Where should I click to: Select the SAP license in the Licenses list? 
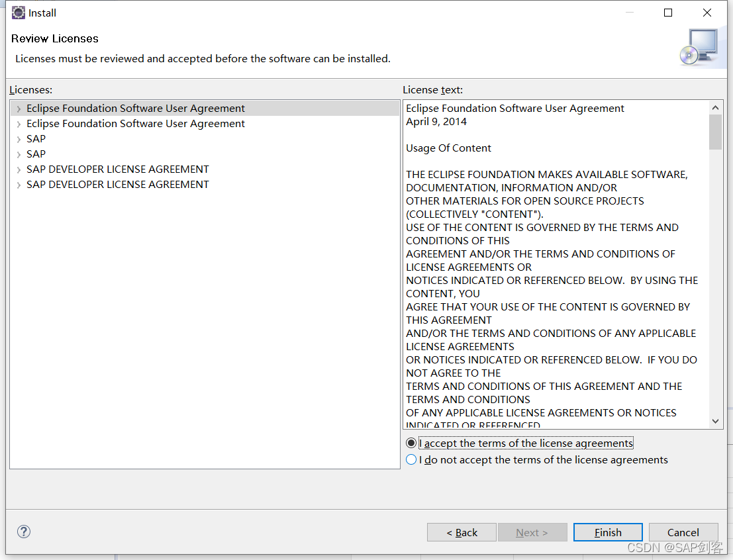36,138
